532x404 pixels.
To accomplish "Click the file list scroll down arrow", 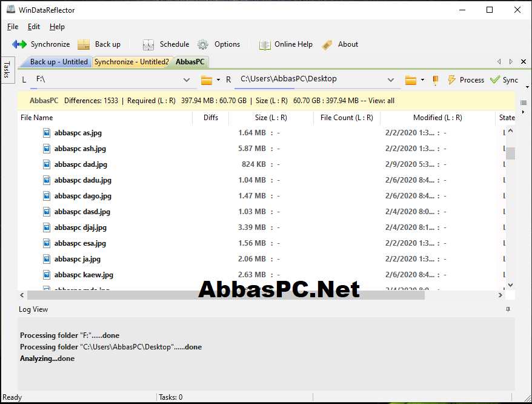I will click(x=510, y=285).
